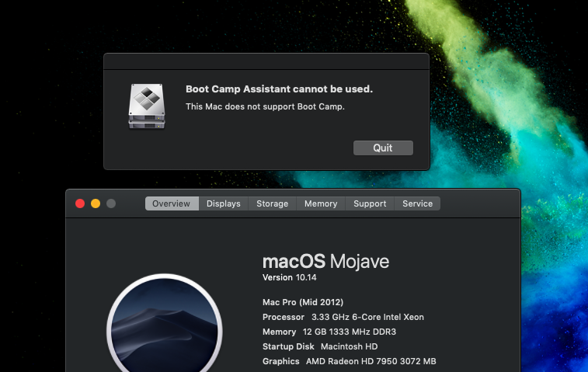Switch to the Service tab
Viewport: 588px width, 372px height.
point(417,203)
